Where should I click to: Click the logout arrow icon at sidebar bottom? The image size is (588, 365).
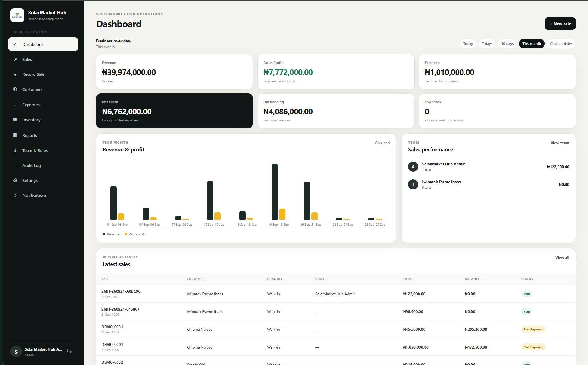69,351
